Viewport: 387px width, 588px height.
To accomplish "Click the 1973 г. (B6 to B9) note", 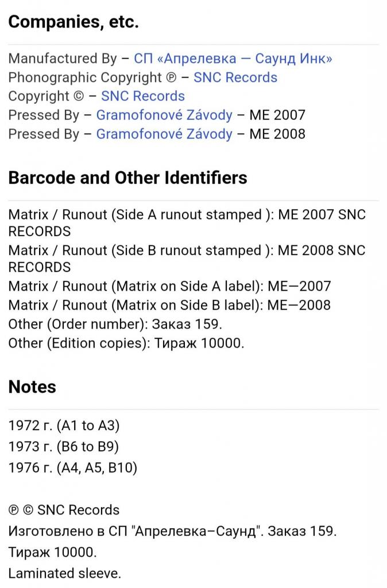I will pyautogui.click(x=64, y=447).
